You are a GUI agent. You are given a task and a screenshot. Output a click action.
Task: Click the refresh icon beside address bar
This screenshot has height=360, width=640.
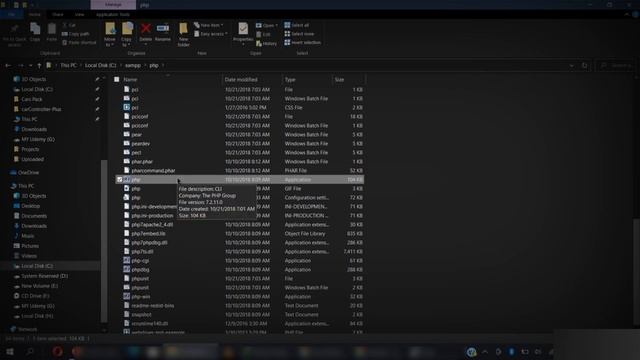[584, 65]
